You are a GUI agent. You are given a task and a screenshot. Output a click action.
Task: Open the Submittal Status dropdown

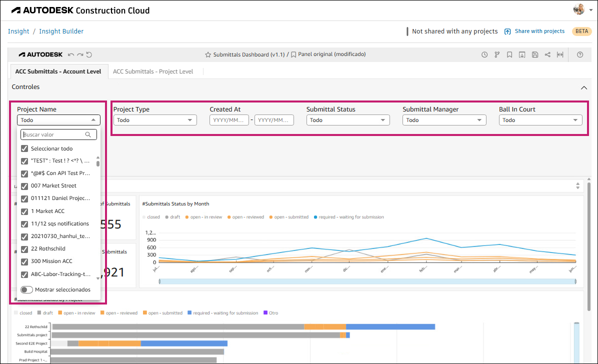[x=347, y=119]
